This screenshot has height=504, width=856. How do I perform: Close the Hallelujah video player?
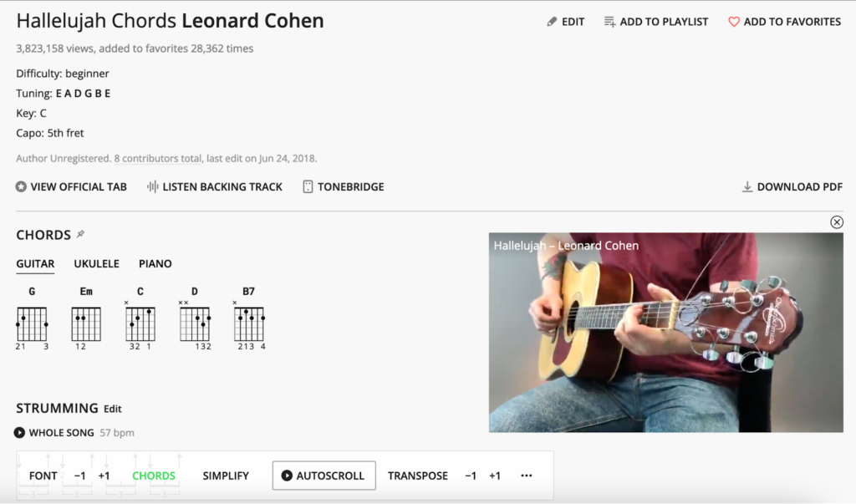837,222
